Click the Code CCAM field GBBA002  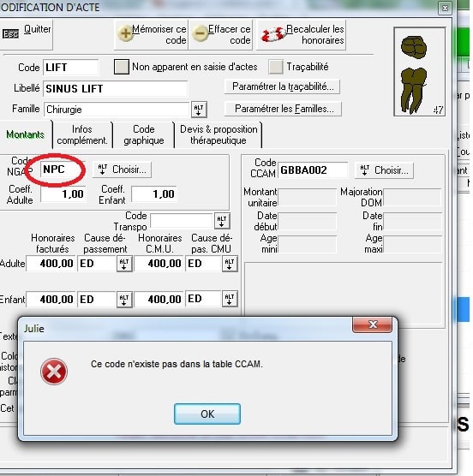313,170
